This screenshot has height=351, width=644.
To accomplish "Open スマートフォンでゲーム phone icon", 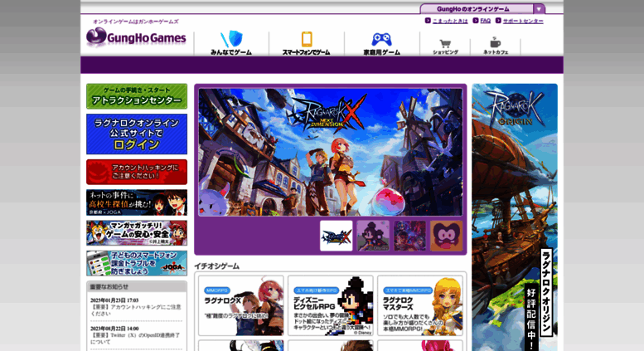I will [307, 43].
